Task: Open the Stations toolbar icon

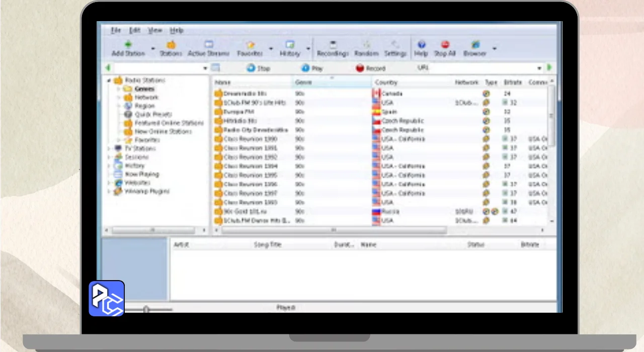Action: (171, 45)
